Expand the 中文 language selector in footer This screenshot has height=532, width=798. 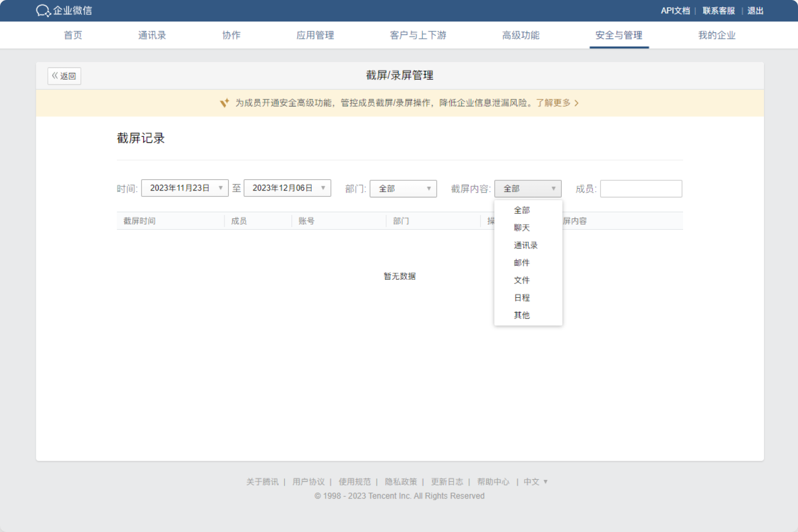click(x=535, y=481)
